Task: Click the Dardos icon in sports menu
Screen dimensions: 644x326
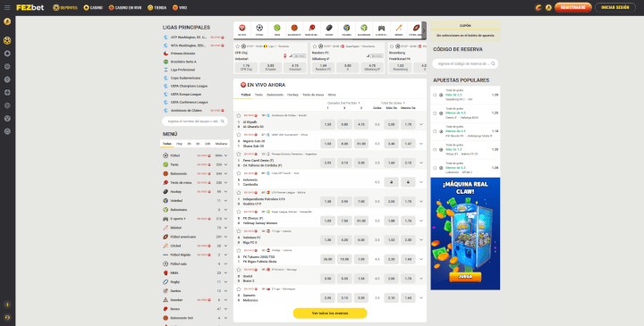Action: (x=165, y=291)
